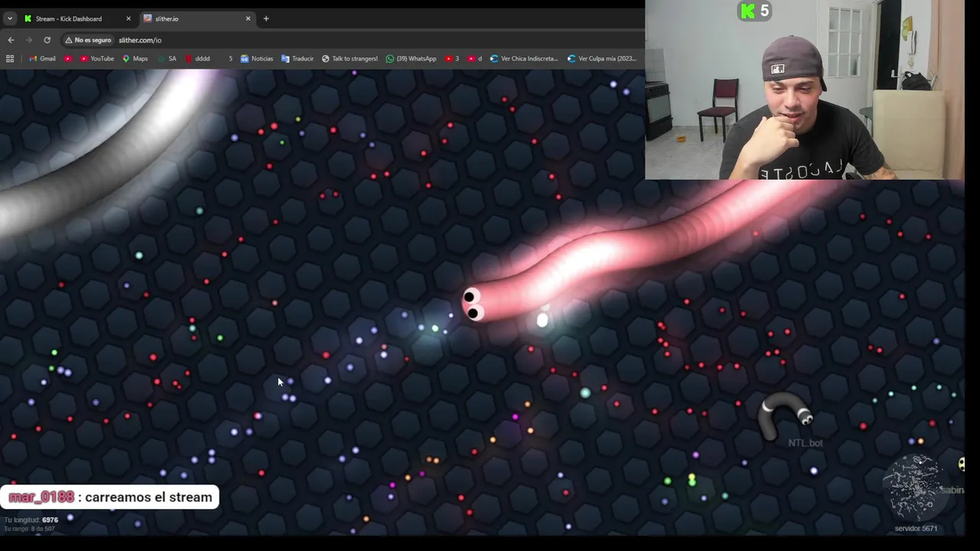Click the mar_0188 chat message overlay
The width and height of the screenshot is (980, 551).
click(109, 497)
